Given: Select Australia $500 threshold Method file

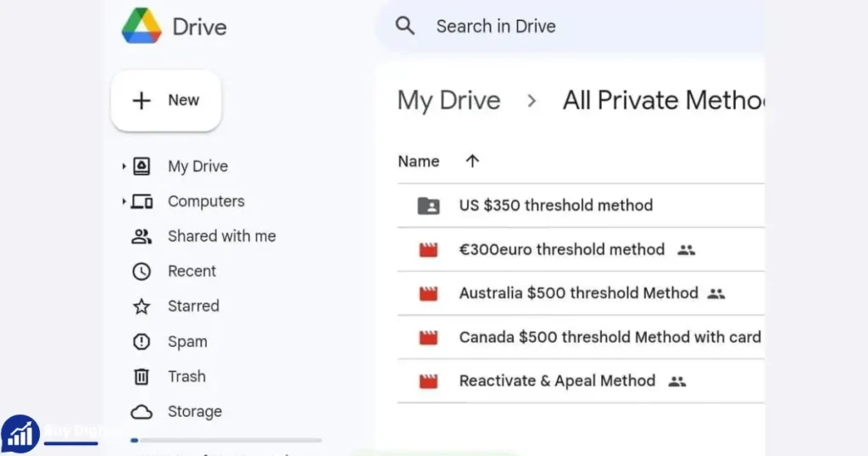Looking at the screenshot, I should (578, 292).
